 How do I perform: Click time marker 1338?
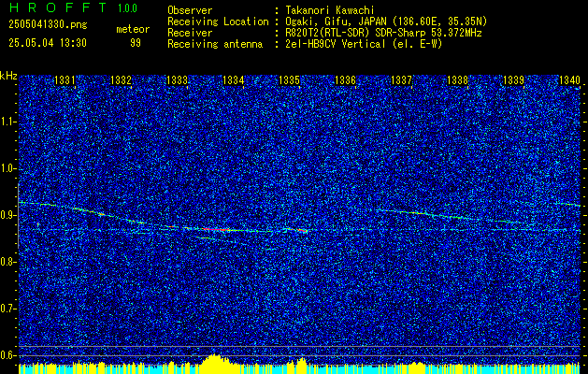[x=457, y=79]
